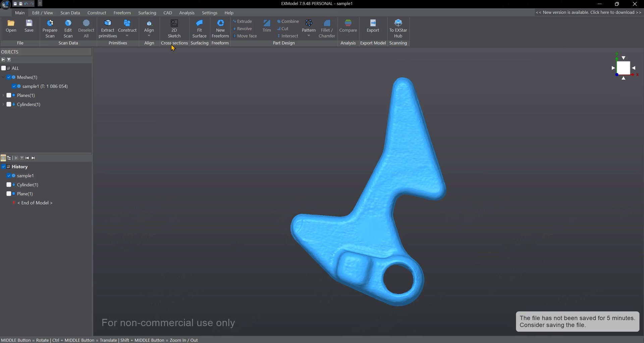
Task: Open the Align dropdown arrow
Action: 149,36
